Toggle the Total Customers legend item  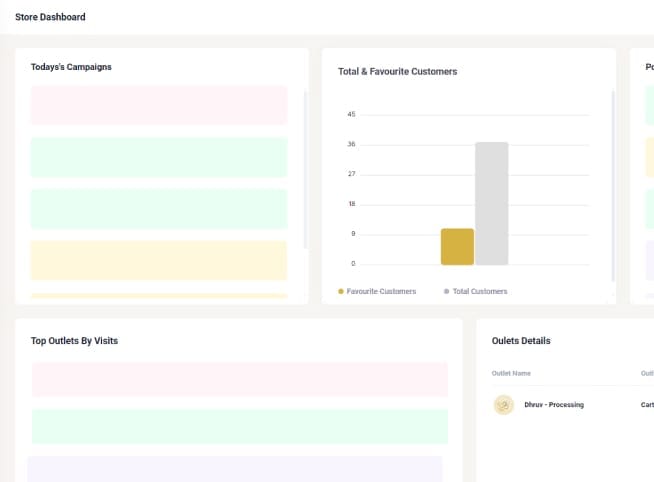tap(475, 291)
